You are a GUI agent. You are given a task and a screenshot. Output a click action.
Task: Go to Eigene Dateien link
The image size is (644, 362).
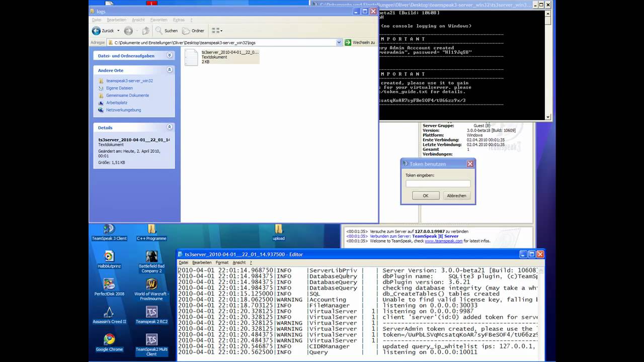119,88
